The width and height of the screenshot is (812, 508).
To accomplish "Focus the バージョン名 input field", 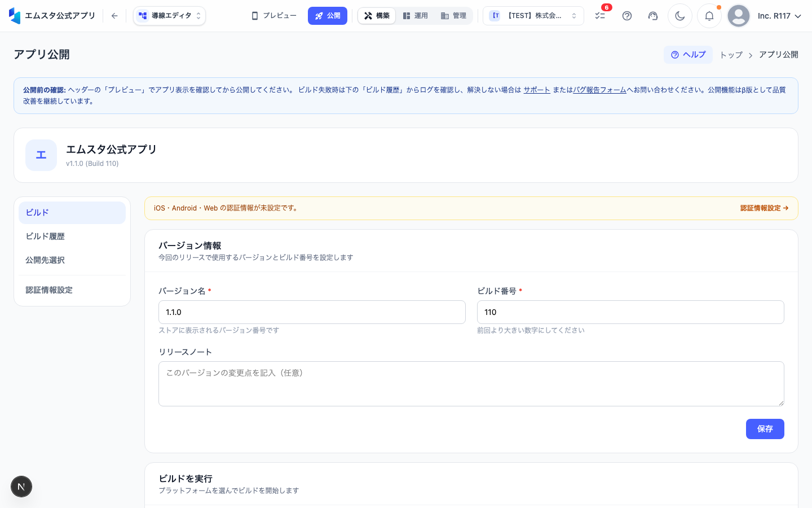I will (312, 312).
